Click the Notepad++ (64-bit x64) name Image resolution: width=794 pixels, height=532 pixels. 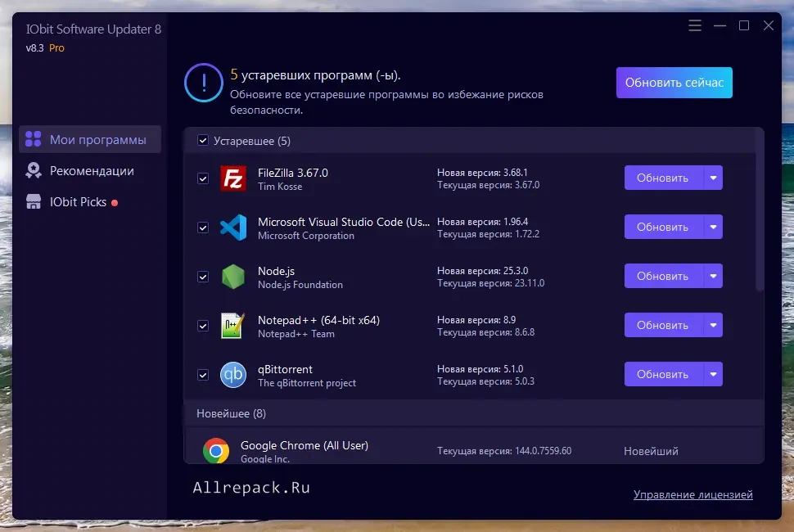click(318, 320)
